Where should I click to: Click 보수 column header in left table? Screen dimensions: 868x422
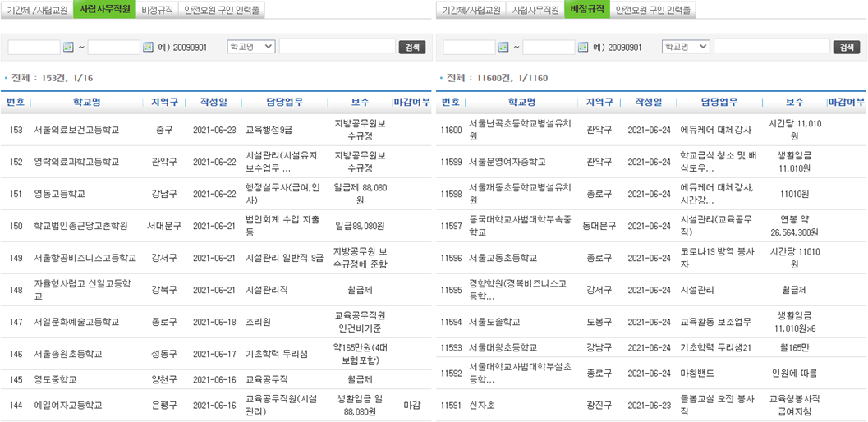tap(360, 102)
